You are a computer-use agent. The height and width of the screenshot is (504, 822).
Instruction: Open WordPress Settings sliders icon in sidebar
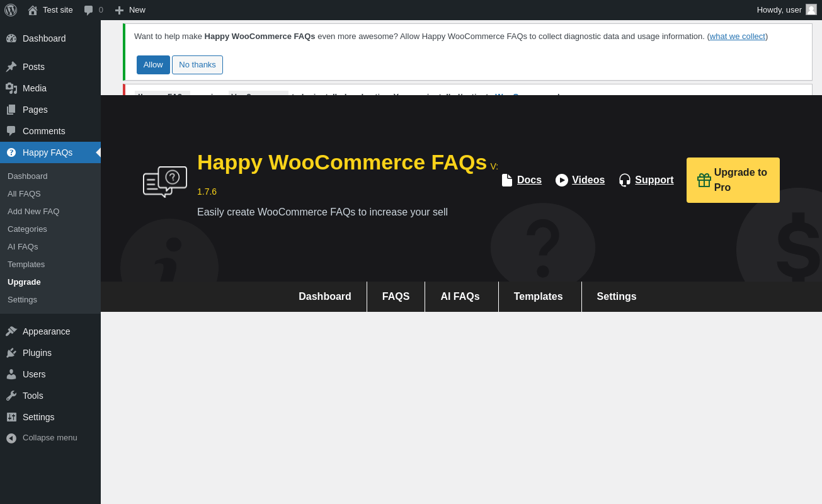point(11,417)
